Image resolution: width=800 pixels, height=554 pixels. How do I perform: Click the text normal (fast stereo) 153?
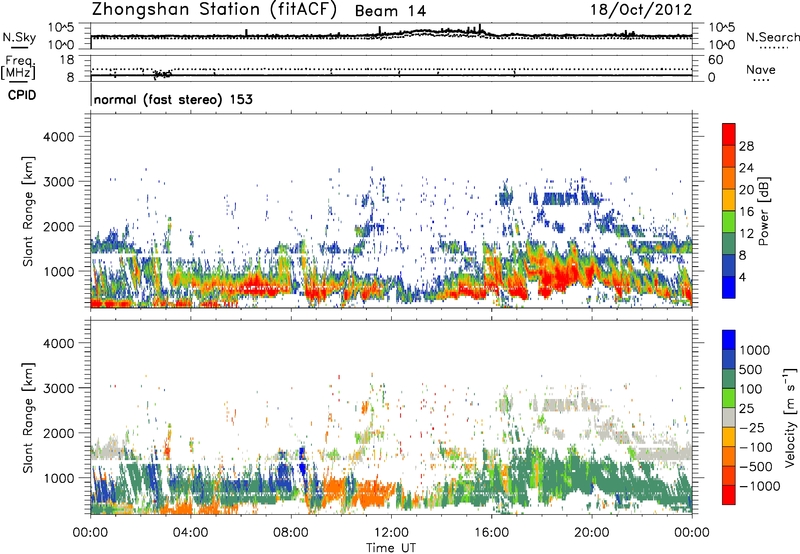tap(173, 99)
